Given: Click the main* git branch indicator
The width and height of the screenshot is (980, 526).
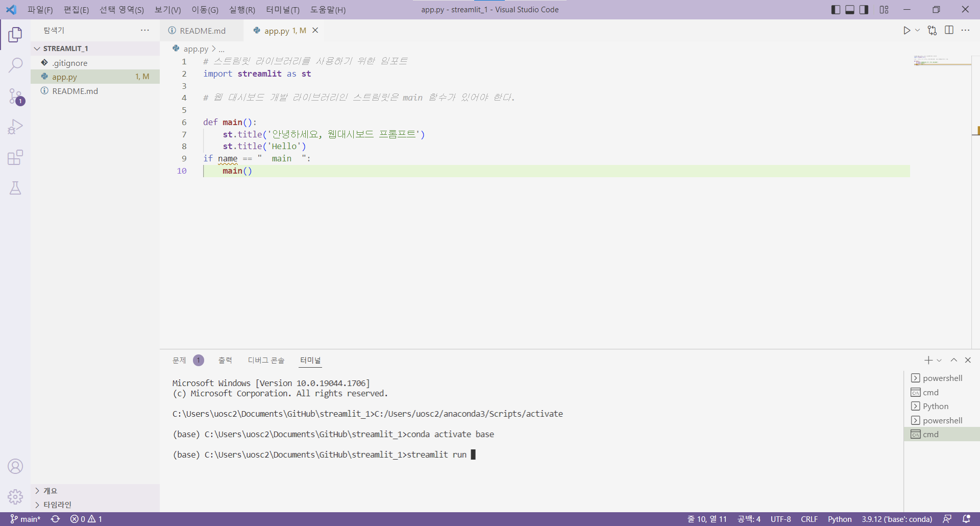Looking at the screenshot, I should [26, 519].
